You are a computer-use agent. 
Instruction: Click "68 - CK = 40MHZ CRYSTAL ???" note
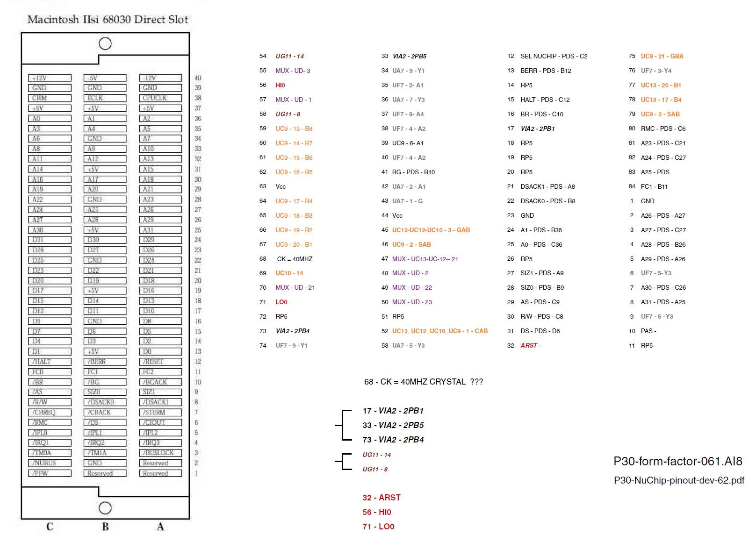point(424,382)
